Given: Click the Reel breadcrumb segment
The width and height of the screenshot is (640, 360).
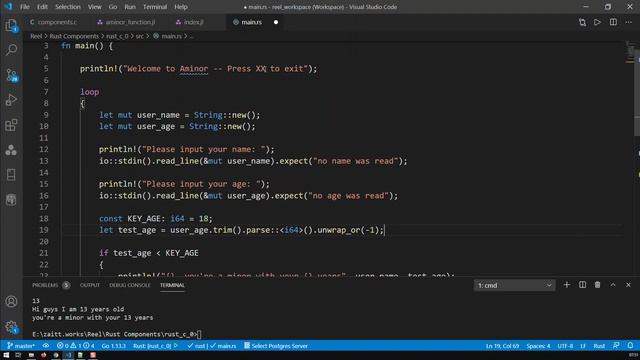Looking at the screenshot, I should click(36, 36).
